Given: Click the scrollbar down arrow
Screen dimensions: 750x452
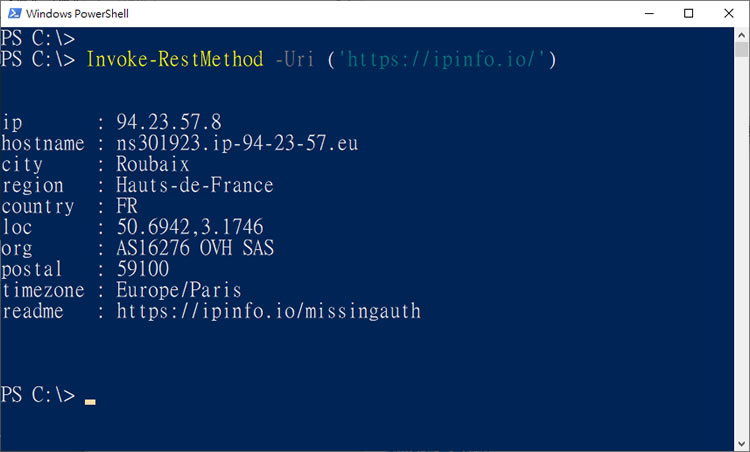Looking at the screenshot, I should [741, 442].
